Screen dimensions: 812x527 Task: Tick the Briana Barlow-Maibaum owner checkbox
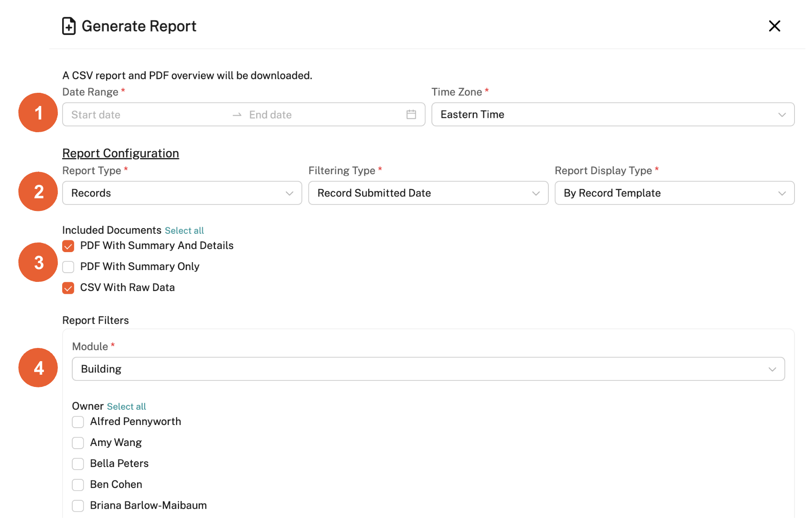78,506
